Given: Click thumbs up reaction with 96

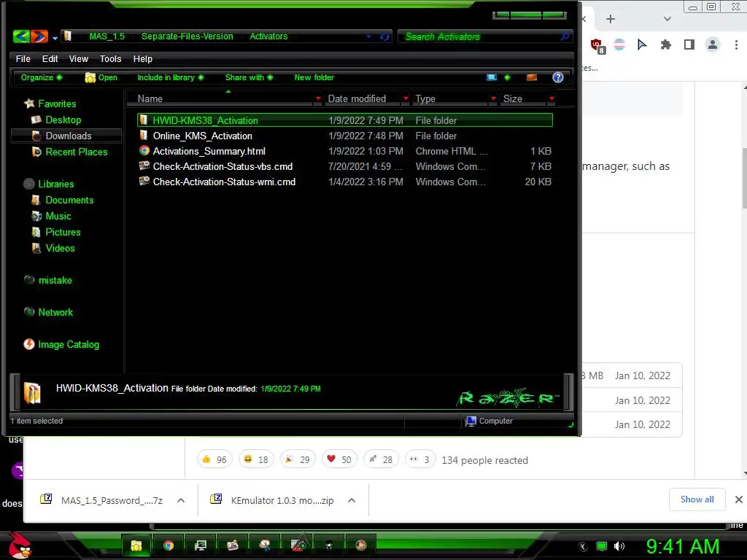Looking at the screenshot, I should point(214,459).
